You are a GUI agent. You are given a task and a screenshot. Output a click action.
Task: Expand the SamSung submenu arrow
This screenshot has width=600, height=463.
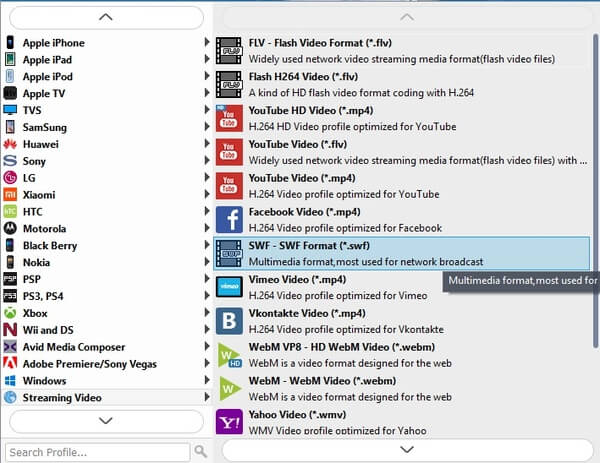(207, 126)
